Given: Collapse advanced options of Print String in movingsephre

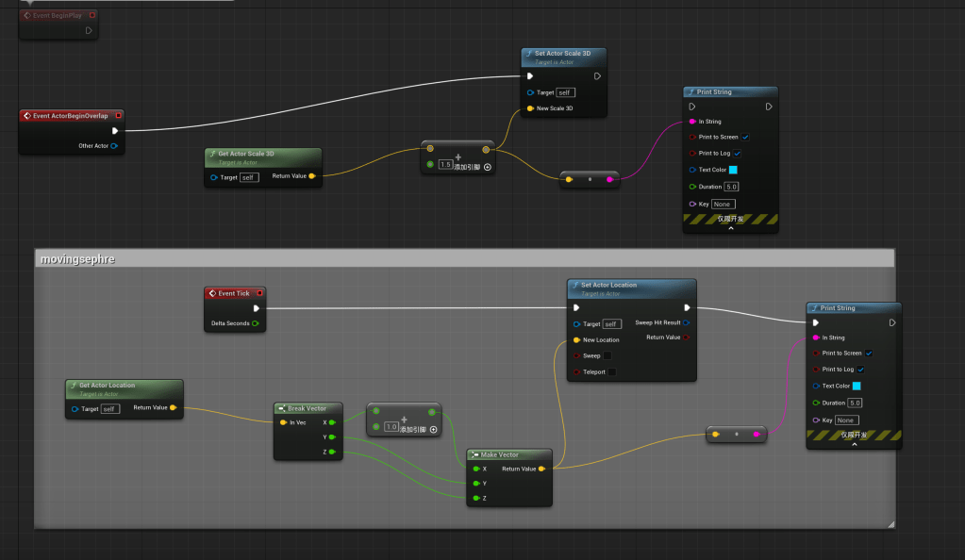Looking at the screenshot, I should [854, 444].
